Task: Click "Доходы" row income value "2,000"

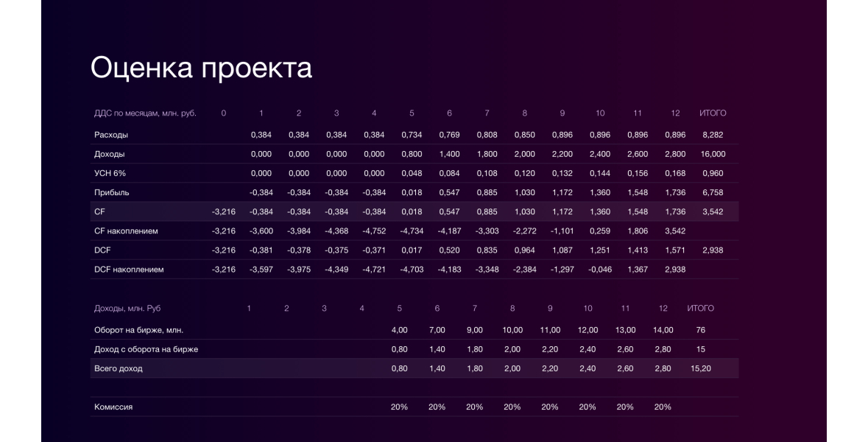Action: click(x=524, y=154)
